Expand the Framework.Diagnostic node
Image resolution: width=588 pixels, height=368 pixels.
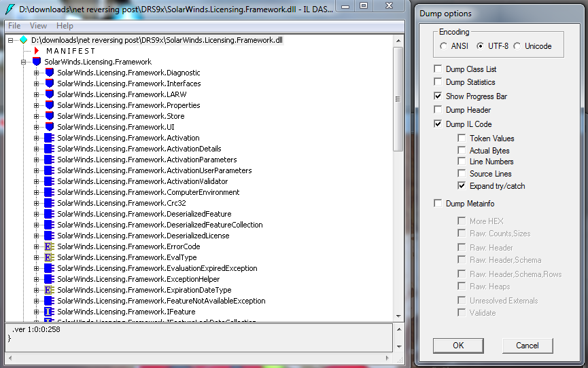(x=37, y=73)
